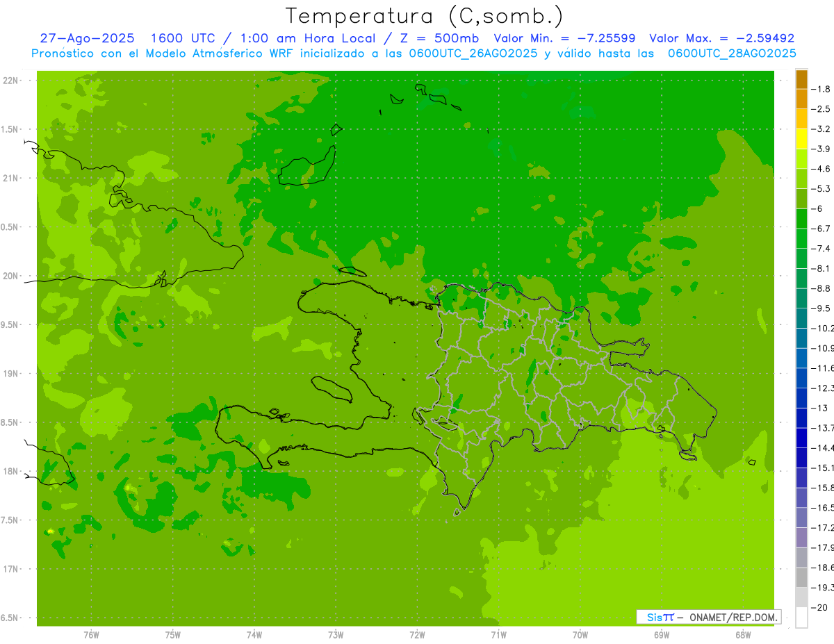Pick the olive-green swatch between -5.3 and -6
The width and height of the screenshot is (834, 644).
[801, 199]
